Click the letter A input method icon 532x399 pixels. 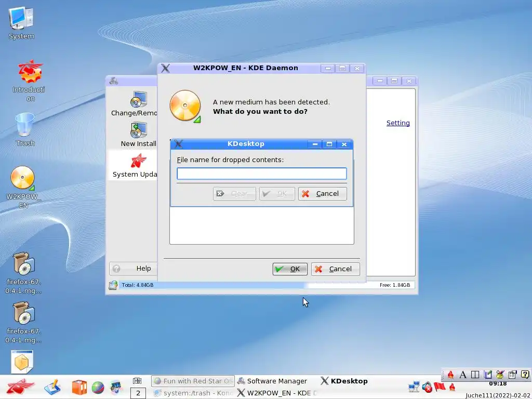pos(463,375)
